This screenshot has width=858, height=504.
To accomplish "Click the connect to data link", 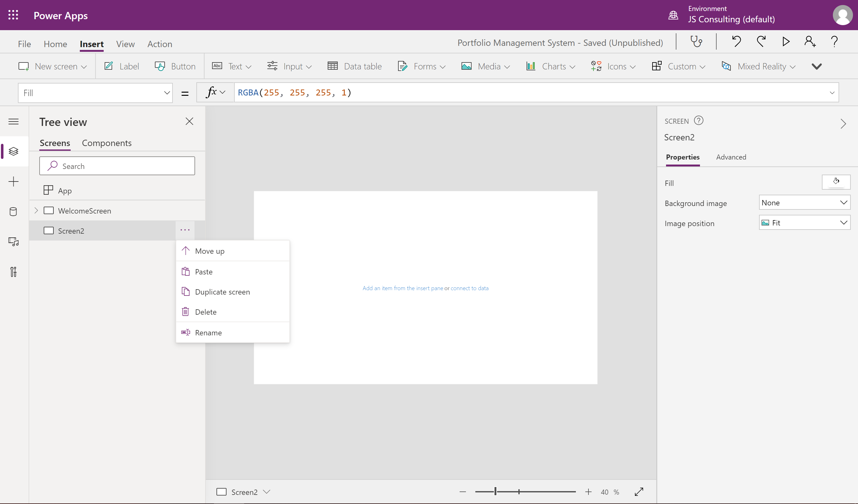I will pyautogui.click(x=469, y=288).
